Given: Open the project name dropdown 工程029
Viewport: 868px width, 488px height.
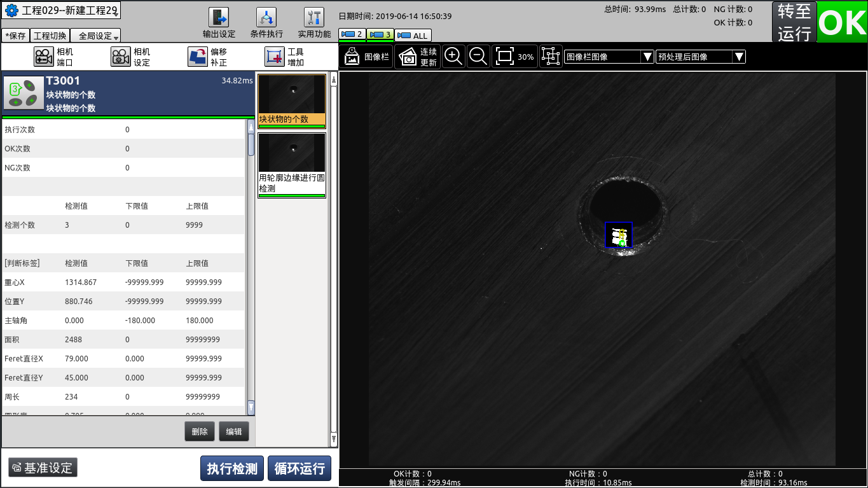Looking at the screenshot, I should pos(61,11).
